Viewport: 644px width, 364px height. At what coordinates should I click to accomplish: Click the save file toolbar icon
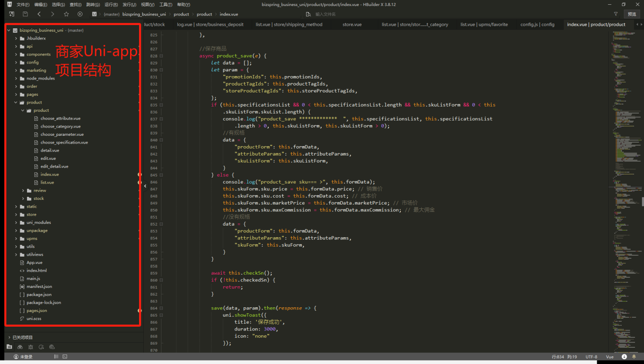click(25, 14)
